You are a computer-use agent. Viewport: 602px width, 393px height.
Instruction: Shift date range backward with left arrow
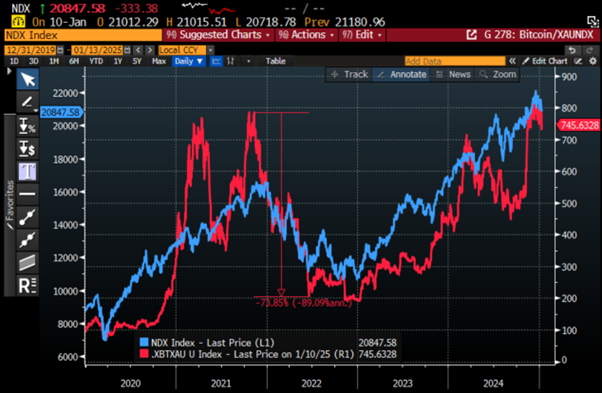pyautogui.click(x=138, y=50)
